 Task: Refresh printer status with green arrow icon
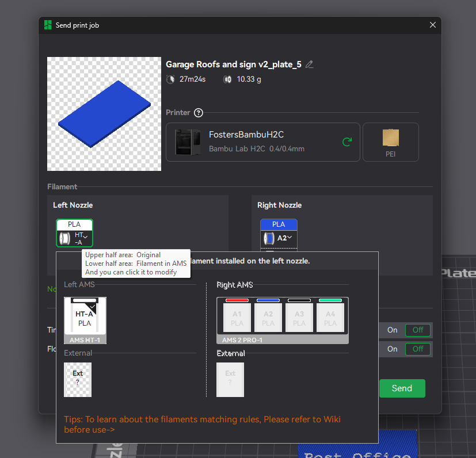tap(347, 142)
